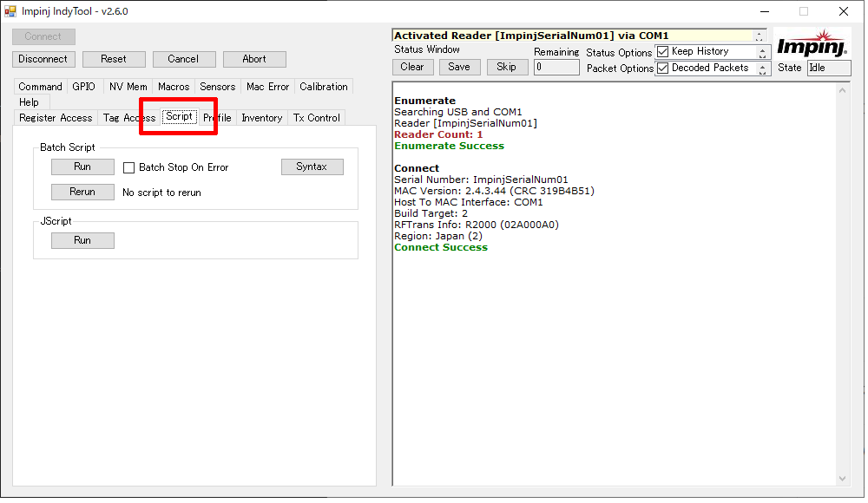Click the 'Status Options' label
868x503 pixels.
point(619,53)
